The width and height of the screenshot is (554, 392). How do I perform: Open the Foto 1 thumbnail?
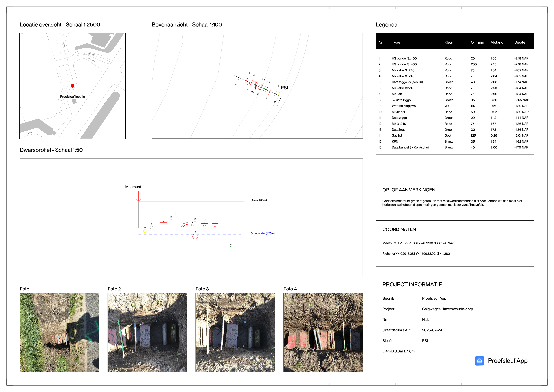(59, 332)
